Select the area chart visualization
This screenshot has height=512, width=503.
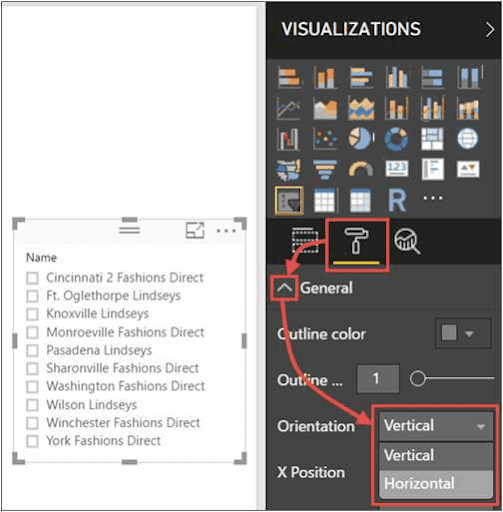click(x=325, y=108)
